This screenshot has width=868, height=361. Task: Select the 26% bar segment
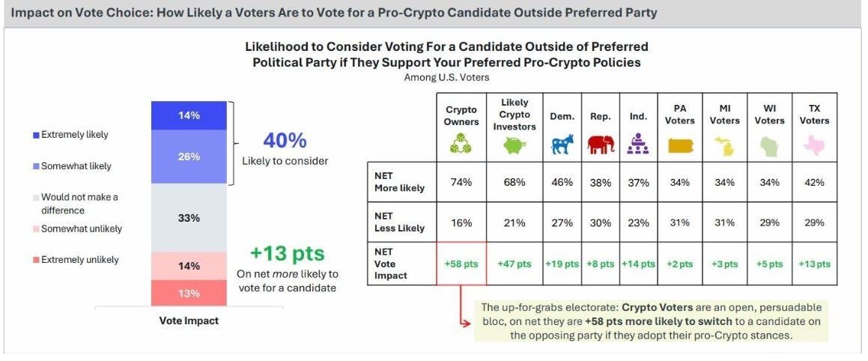tap(189, 157)
